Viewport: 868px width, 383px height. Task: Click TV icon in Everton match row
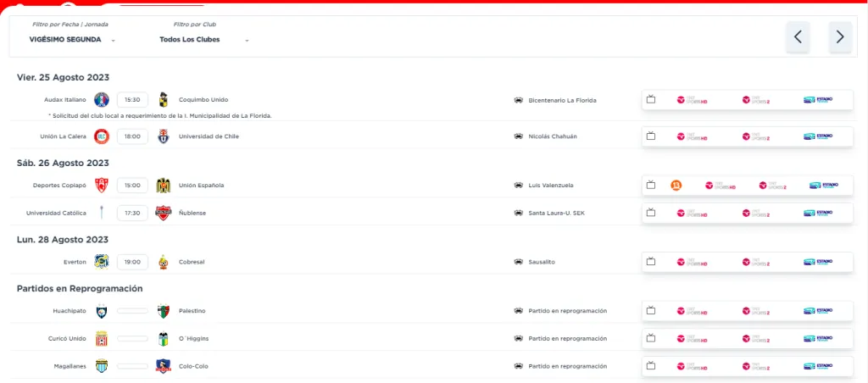651,262
